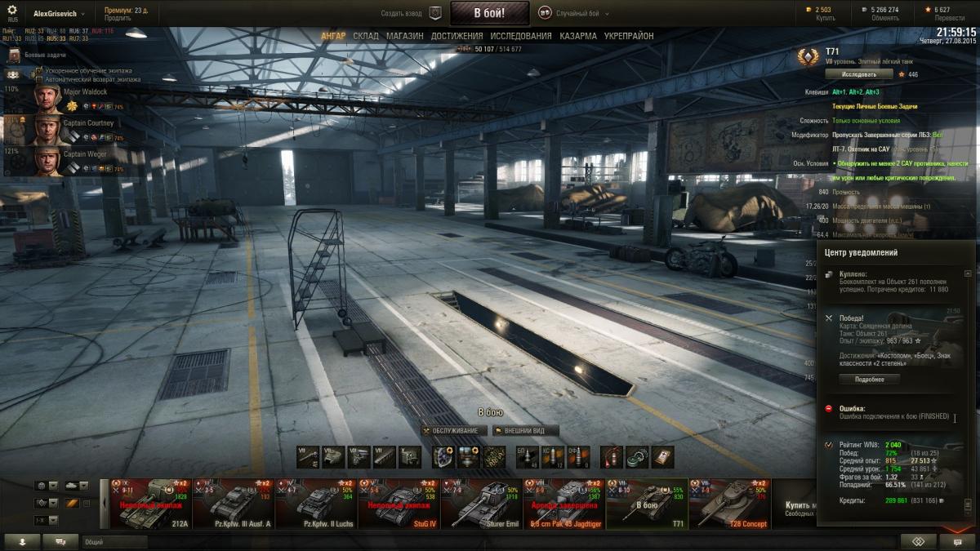Click the Обслуживание service button
The image size is (980, 551).
[454, 430]
